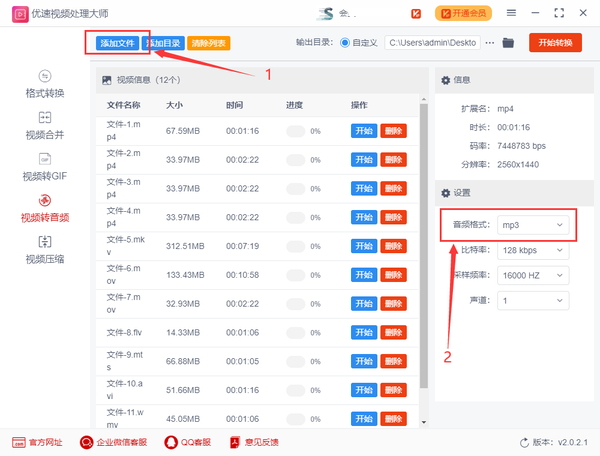The image size is (600, 456).
Task: Open 企业微信客服 WeChat support link
Action: point(114,443)
